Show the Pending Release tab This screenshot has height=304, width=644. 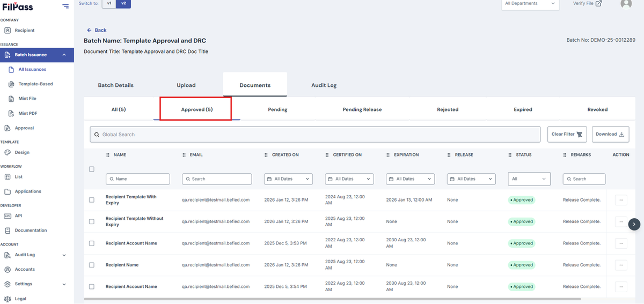pos(362,109)
